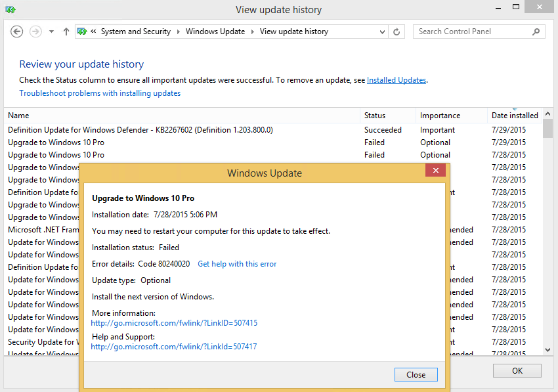The width and height of the screenshot is (558, 392).
Task: Open the Installed Updates link
Action: 397,80
